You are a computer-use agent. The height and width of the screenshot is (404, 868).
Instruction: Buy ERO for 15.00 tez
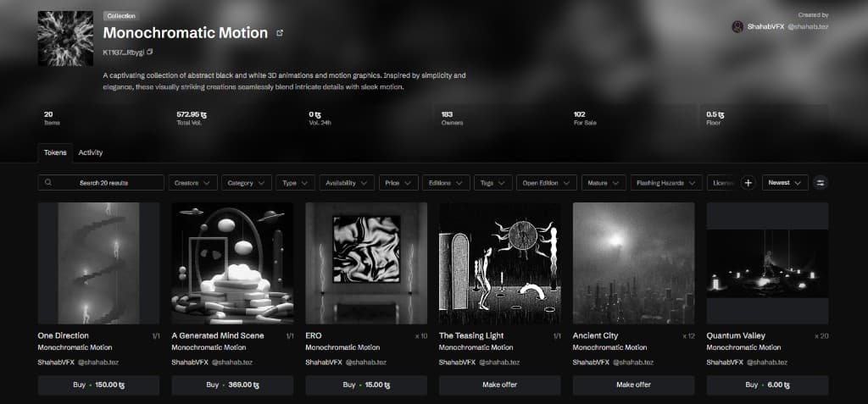click(366, 385)
